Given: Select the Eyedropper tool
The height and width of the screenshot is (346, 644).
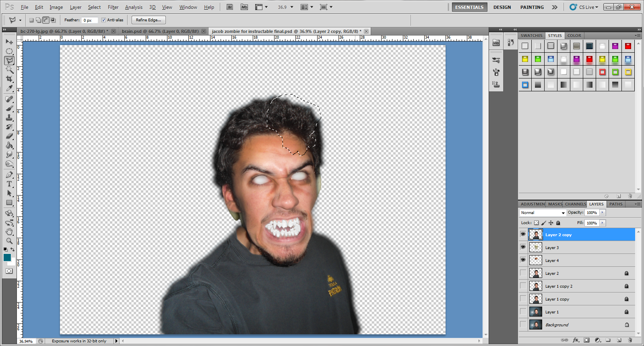Looking at the screenshot, I should pyautogui.click(x=9, y=88).
